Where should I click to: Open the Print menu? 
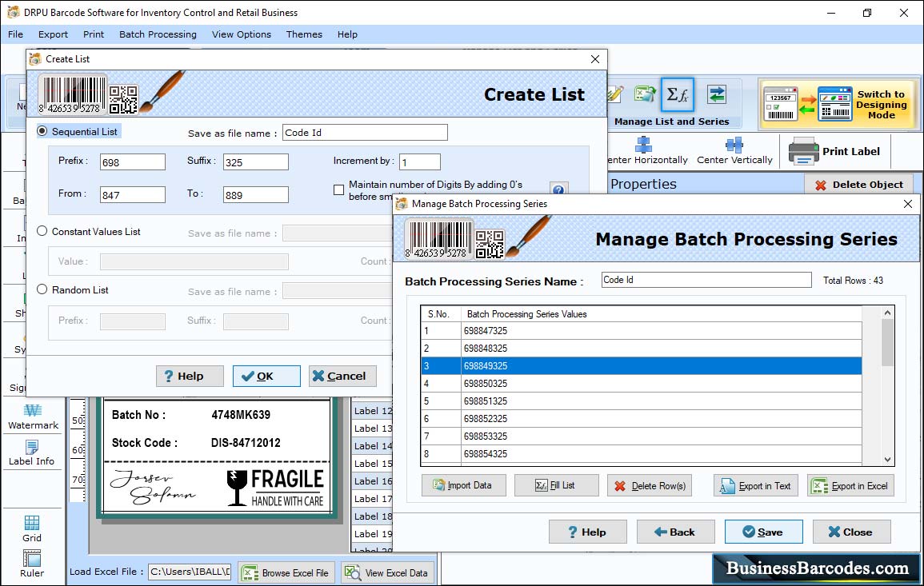[x=93, y=34]
